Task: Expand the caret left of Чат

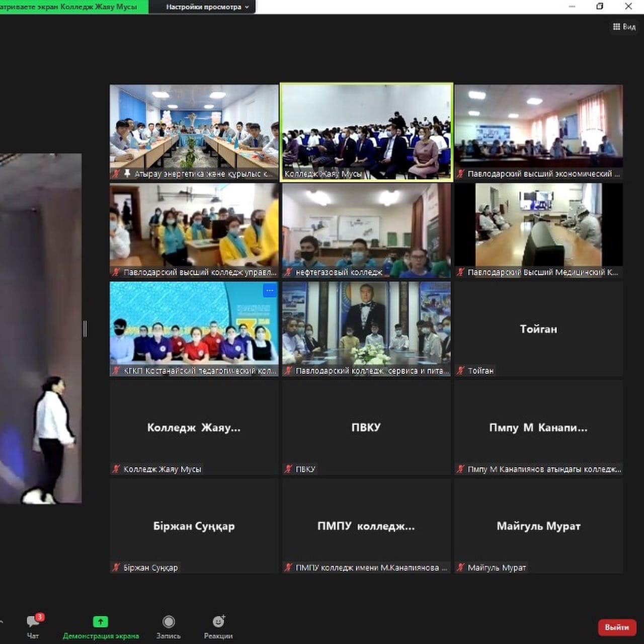Action: (x=2, y=622)
